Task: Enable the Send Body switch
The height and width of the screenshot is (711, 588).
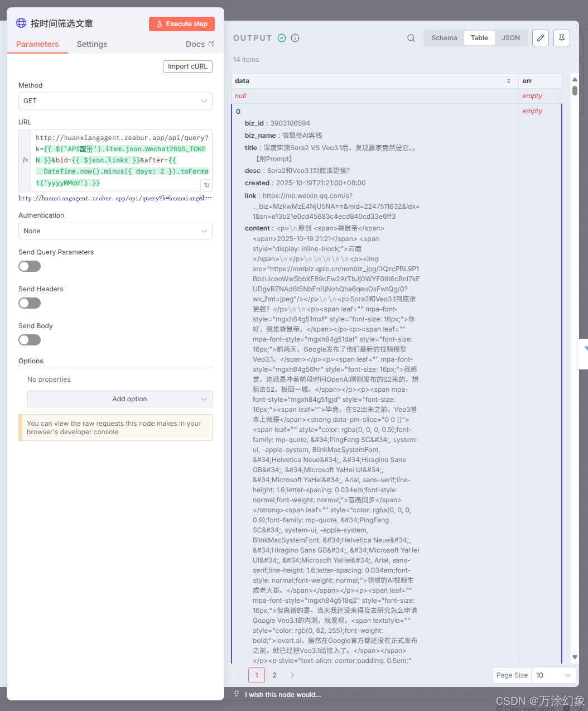Action: tap(30, 340)
